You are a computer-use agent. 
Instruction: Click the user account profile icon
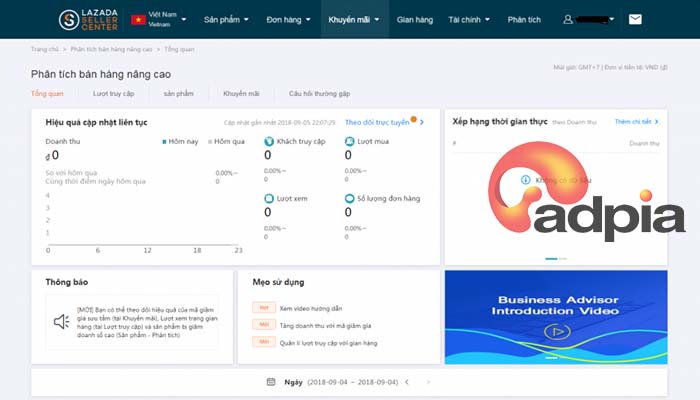567,20
